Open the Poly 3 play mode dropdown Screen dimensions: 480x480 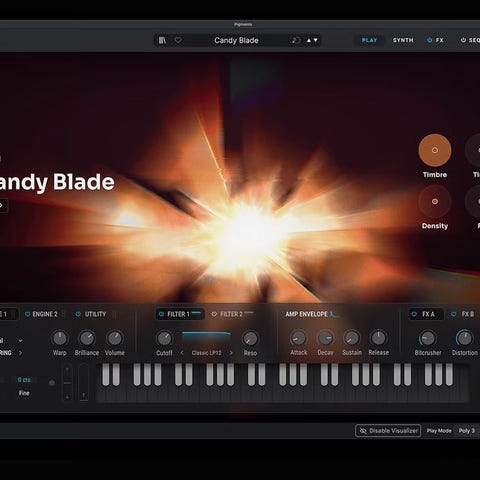(467, 431)
